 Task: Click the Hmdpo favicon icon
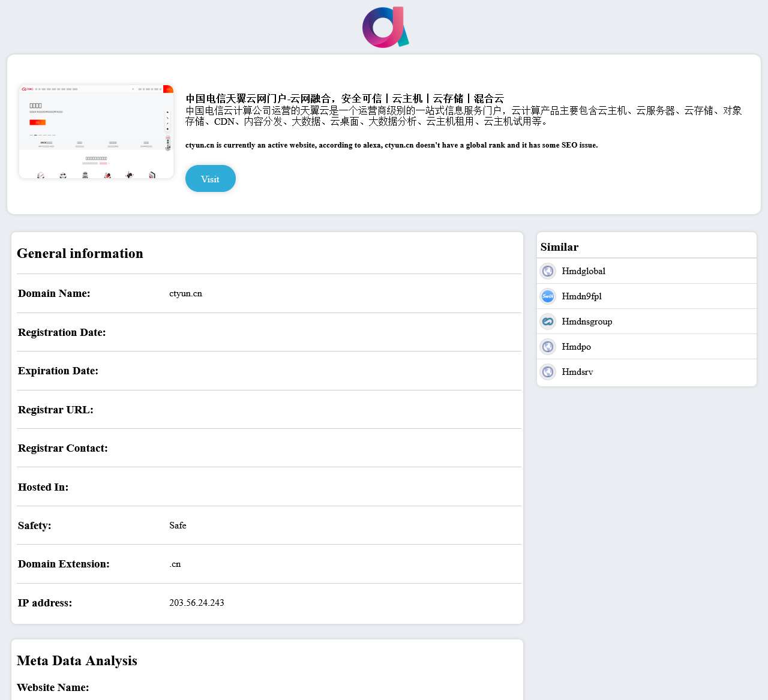tap(548, 347)
